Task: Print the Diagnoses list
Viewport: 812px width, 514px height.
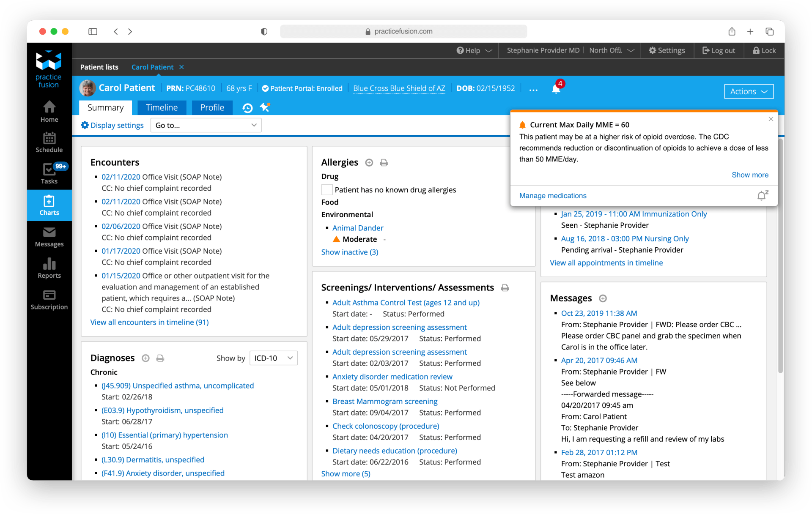Action: (x=160, y=358)
